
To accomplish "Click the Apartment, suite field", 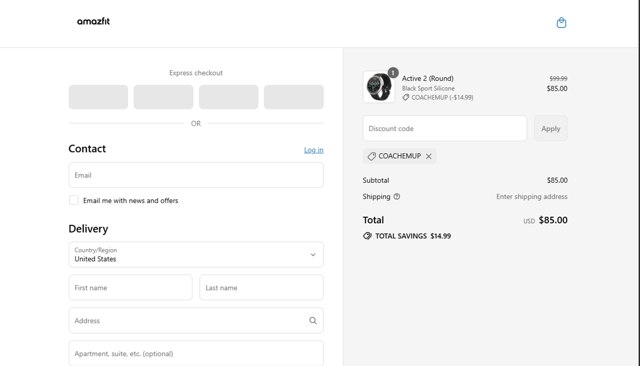I will 196,353.
